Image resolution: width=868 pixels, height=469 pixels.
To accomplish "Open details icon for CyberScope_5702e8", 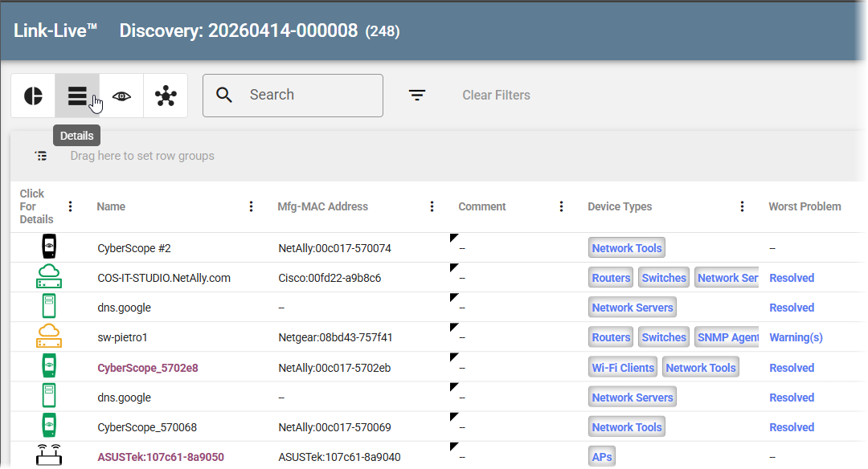I will click(x=49, y=366).
